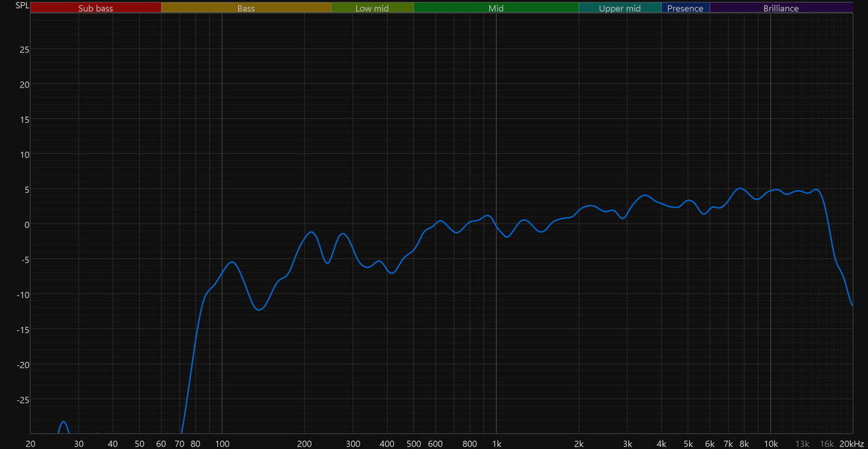Click the 10 dB axis value
This screenshot has width=868, height=449.
[x=25, y=154]
